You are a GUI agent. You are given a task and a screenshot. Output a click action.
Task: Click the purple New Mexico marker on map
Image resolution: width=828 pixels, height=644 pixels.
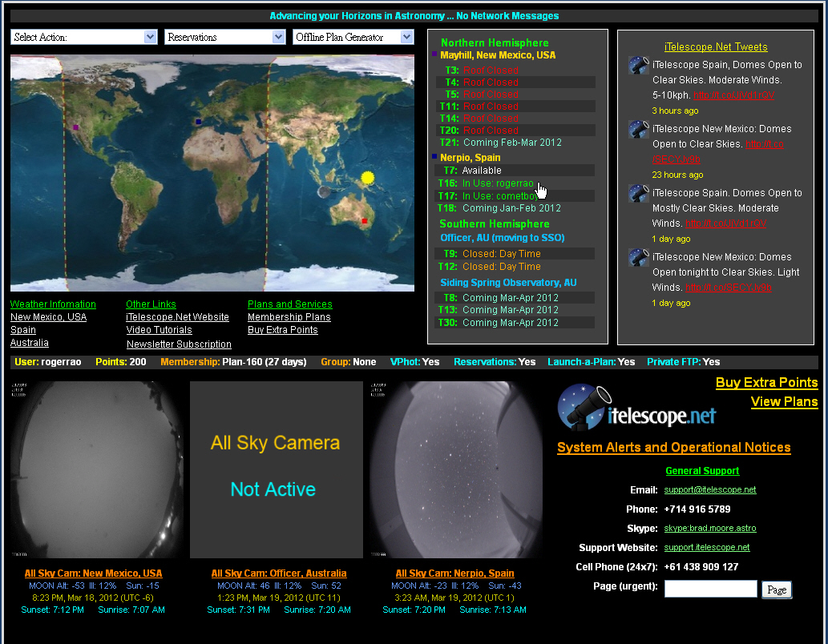(76, 127)
